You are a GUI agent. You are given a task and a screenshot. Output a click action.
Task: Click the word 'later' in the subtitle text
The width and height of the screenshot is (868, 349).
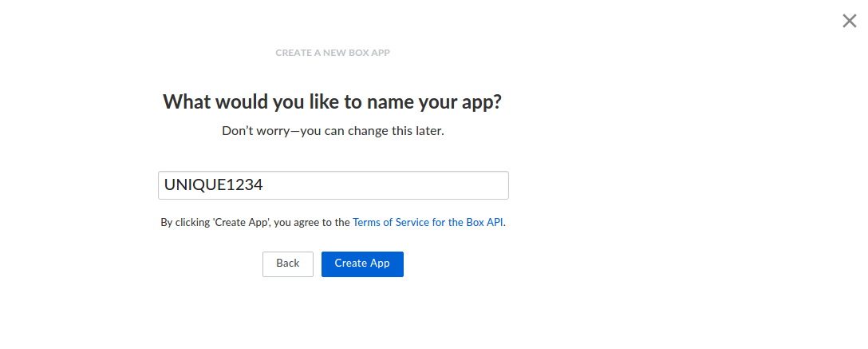pos(427,130)
